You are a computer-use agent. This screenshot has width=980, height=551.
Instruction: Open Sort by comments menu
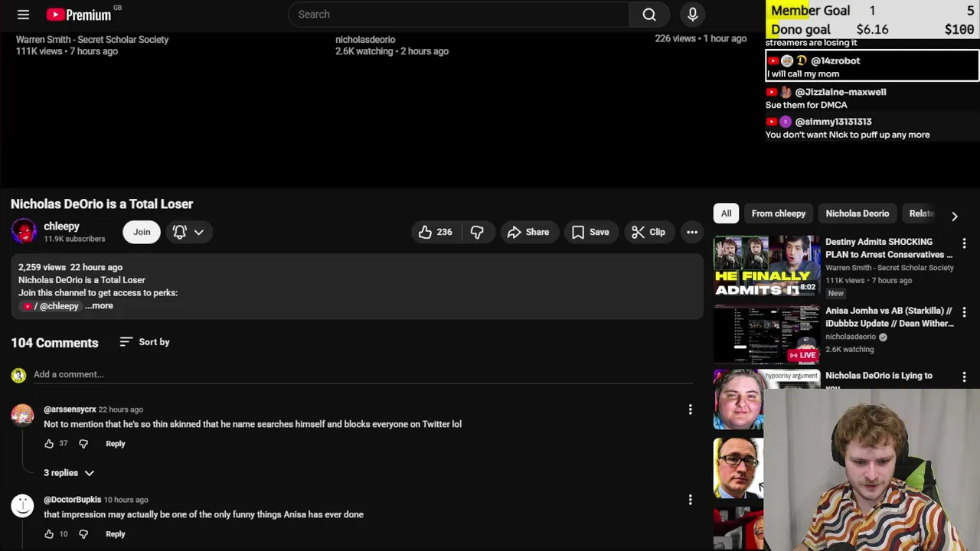(145, 342)
